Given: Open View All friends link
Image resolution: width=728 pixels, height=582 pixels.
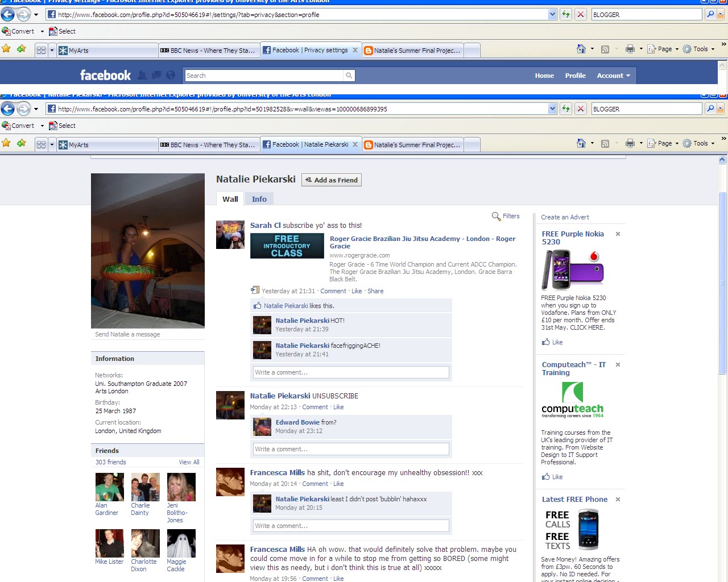Looking at the screenshot, I should [189, 462].
